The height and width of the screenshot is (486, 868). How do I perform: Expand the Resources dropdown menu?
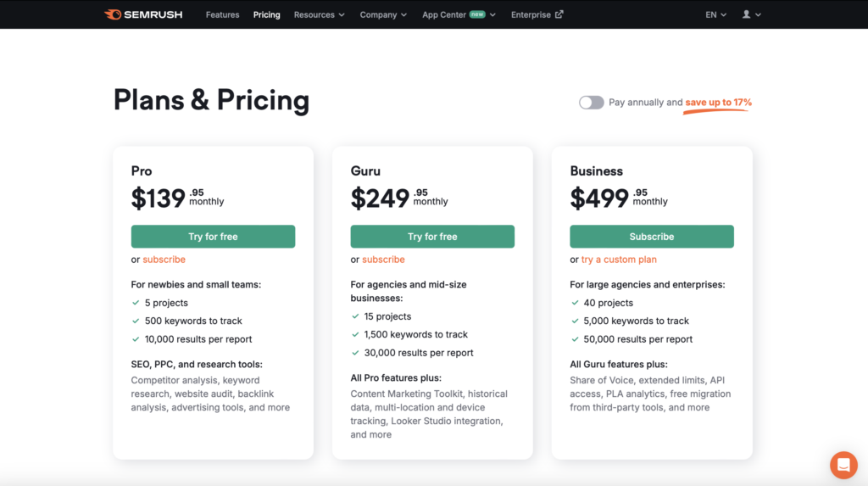pyautogui.click(x=319, y=14)
